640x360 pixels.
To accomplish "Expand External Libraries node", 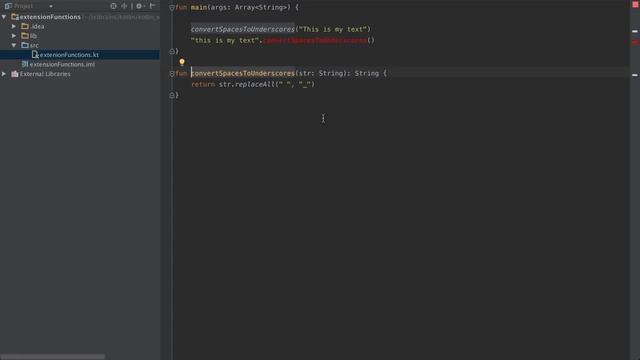I will (x=4, y=74).
